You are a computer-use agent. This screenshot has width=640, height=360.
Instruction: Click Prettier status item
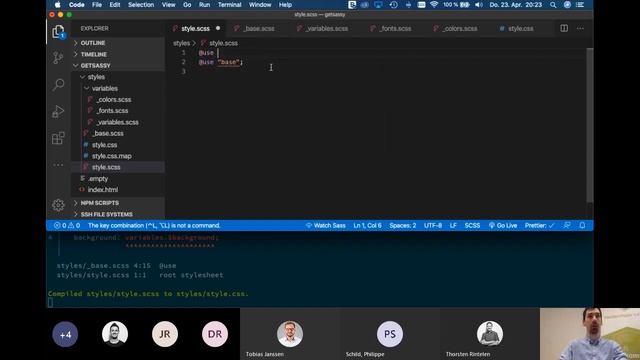pyautogui.click(x=539, y=225)
